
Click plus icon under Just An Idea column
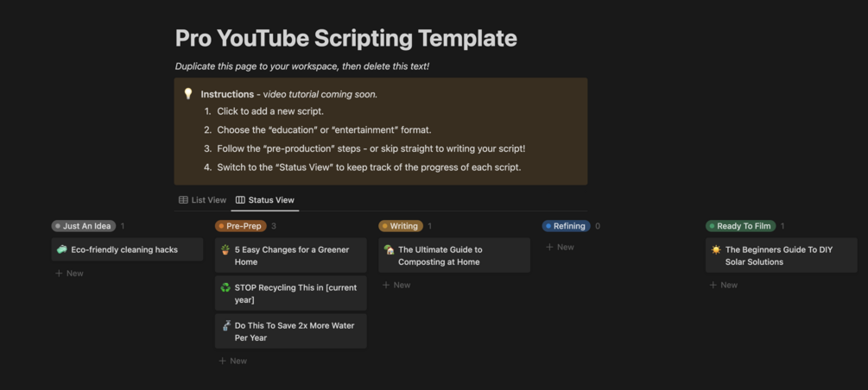pyautogui.click(x=60, y=274)
